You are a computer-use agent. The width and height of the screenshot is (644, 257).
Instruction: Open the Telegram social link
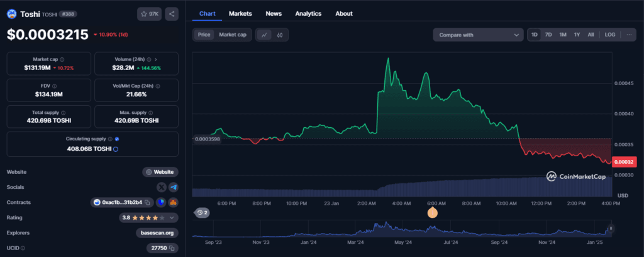click(x=174, y=187)
